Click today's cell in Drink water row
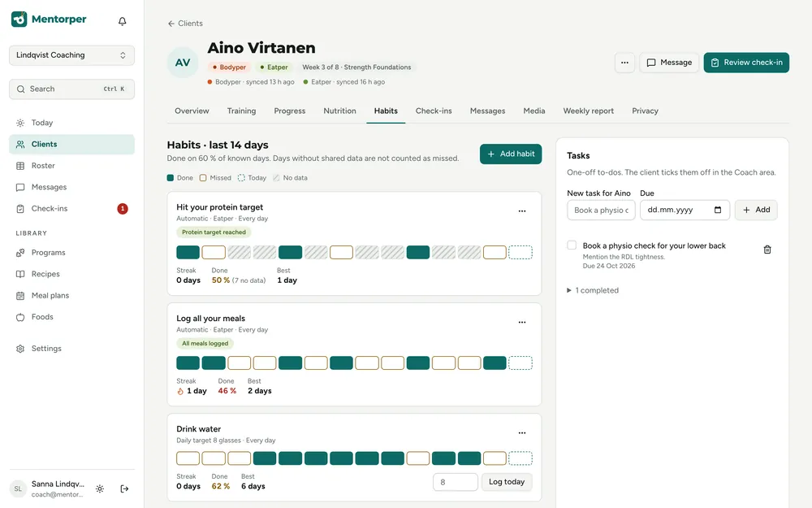812x508 pixels. [520, 458]
